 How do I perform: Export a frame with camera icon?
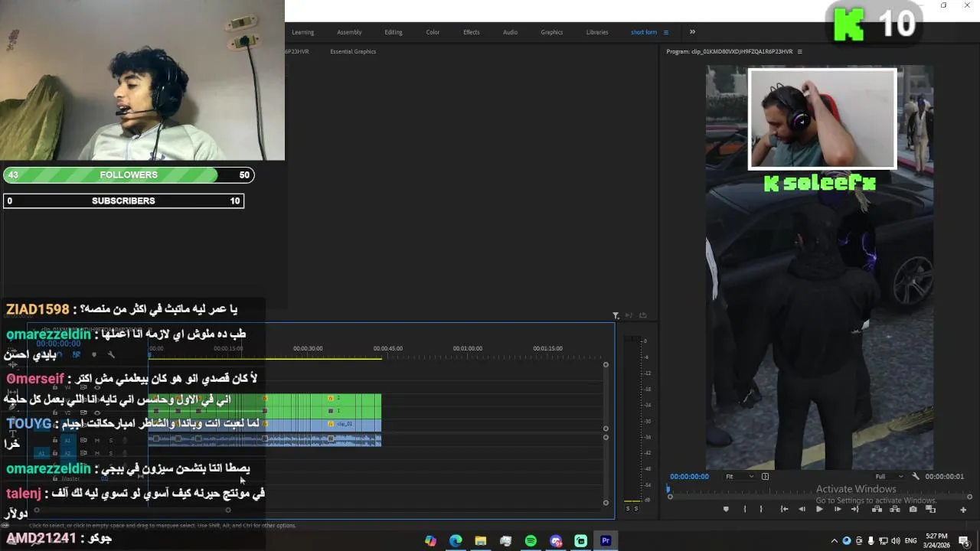[913, 509]
